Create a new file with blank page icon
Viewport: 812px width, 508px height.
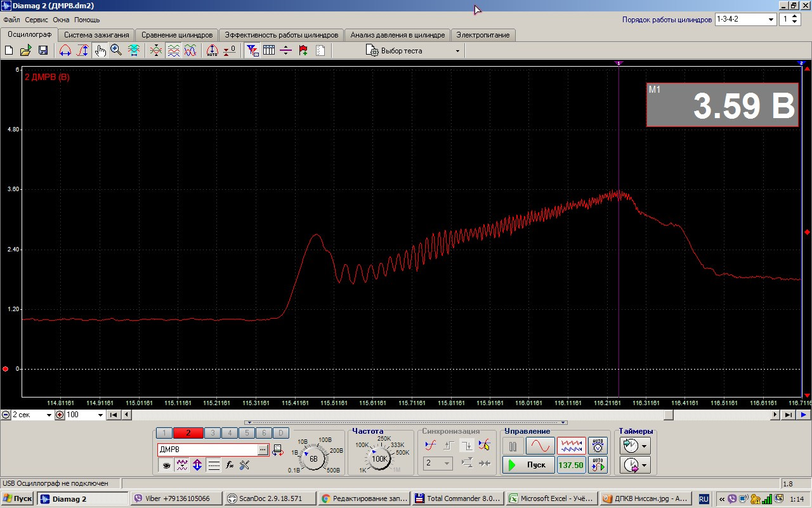[x=9, y=50]
